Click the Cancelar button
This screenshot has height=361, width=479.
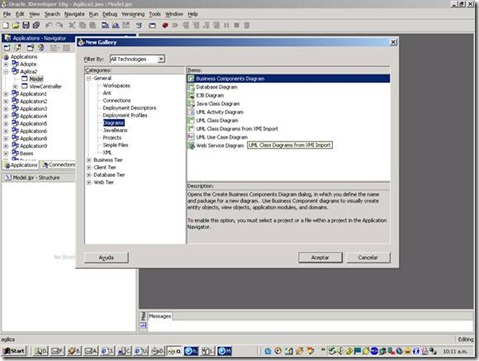click(x=368, y=257)
